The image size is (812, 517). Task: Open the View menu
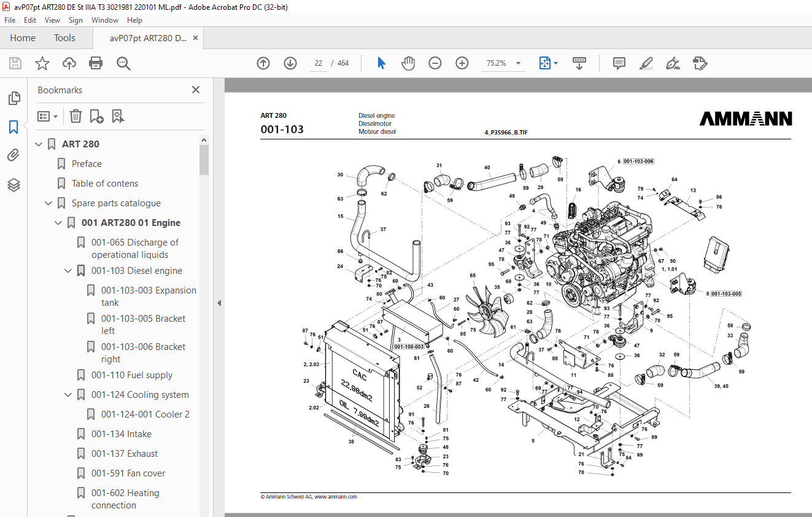coord(52,20)
